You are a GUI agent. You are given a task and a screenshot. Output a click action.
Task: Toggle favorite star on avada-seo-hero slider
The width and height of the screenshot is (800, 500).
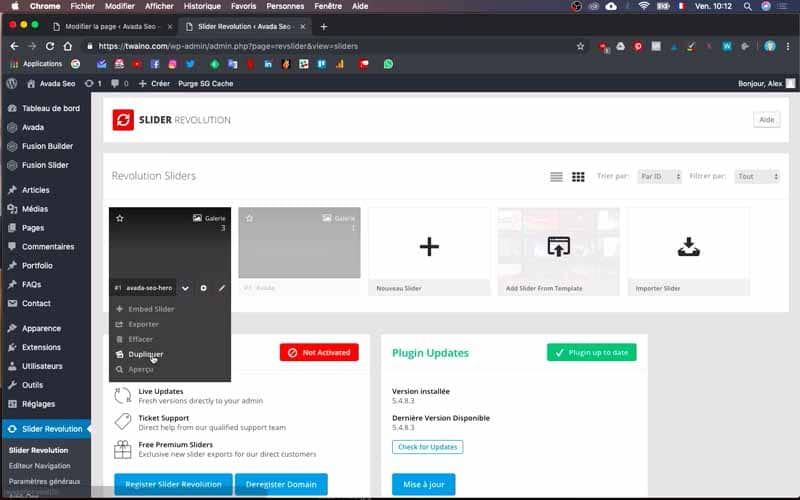(120, 218)
